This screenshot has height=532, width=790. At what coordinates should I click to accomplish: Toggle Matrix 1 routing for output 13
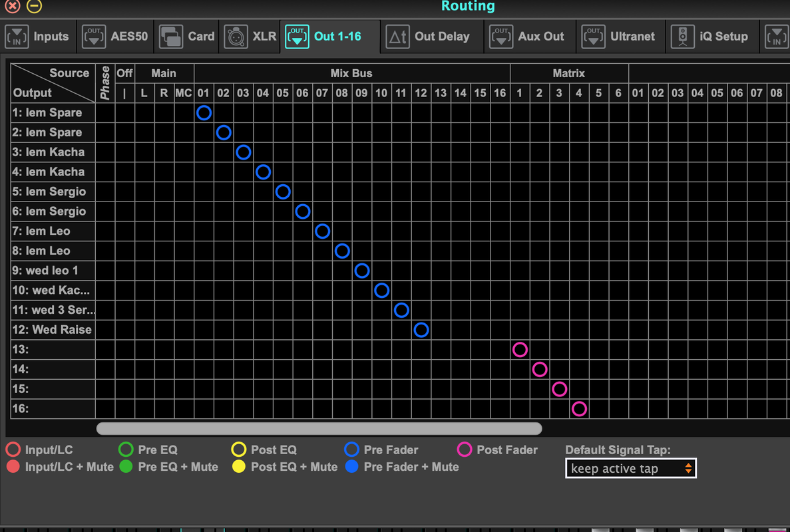(x=520, y=349)
